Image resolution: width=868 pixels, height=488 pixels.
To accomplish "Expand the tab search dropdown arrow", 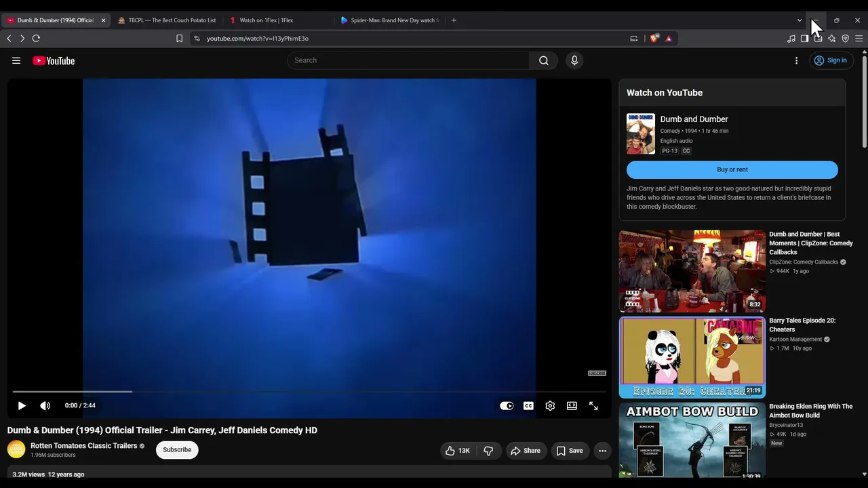I will [800, 20].
